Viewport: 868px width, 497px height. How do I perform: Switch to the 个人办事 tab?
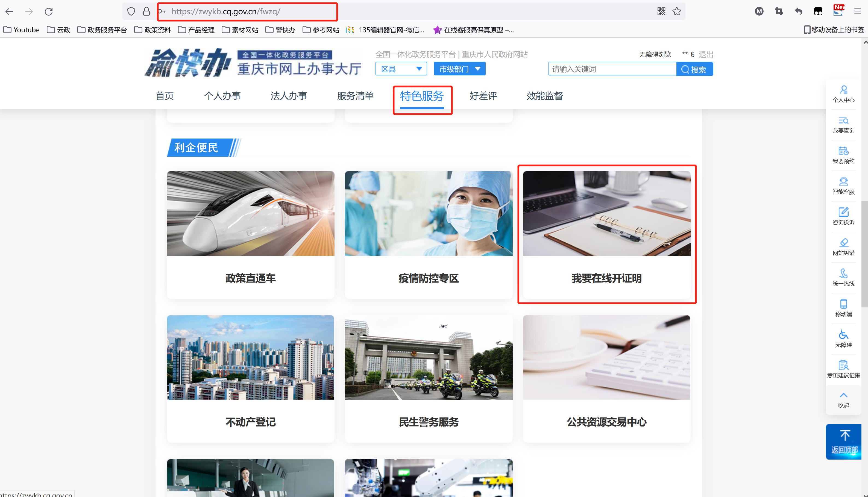(222, 96)
